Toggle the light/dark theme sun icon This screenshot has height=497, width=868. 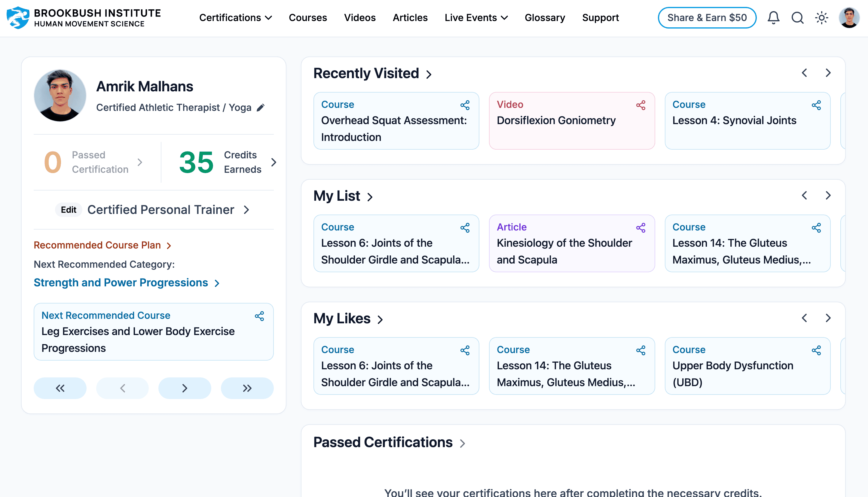822,18
